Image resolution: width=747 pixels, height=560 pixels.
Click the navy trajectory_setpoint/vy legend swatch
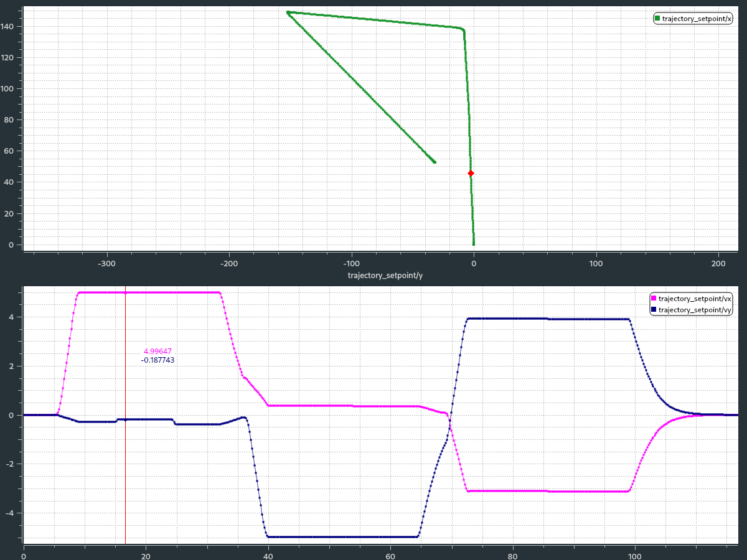click(x=654, y=310)
